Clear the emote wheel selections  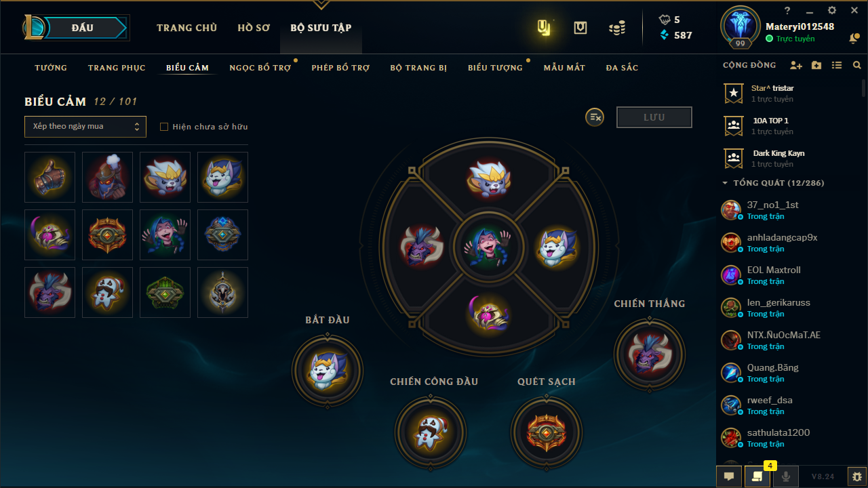[x=595, y=117]
